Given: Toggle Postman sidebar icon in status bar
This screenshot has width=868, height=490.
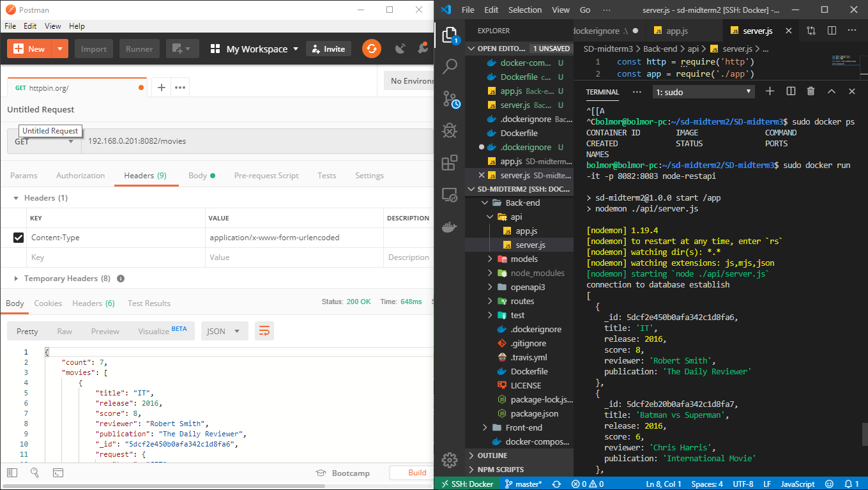Looking at the screenshot, I should click(x=11, y=473).
